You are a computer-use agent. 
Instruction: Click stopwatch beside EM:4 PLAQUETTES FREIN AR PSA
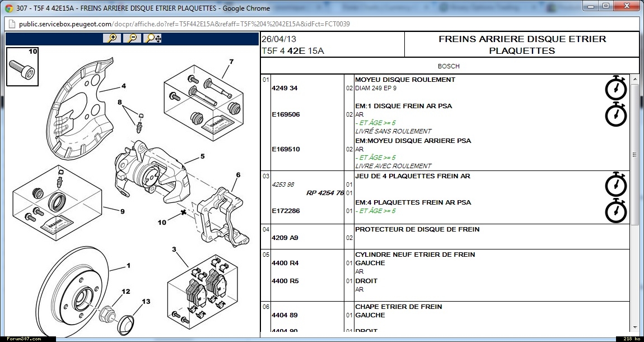click(x=616, y=211)
